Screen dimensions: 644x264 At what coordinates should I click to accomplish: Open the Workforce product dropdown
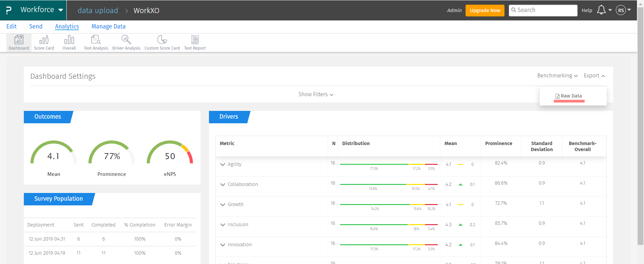[x=42, y=10]
